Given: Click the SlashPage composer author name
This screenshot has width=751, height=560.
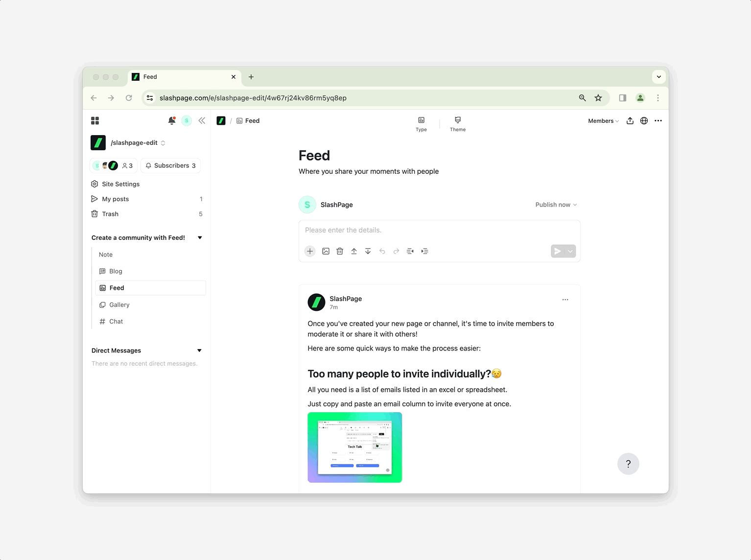Looking at the screenshot, I should (337, 205).
